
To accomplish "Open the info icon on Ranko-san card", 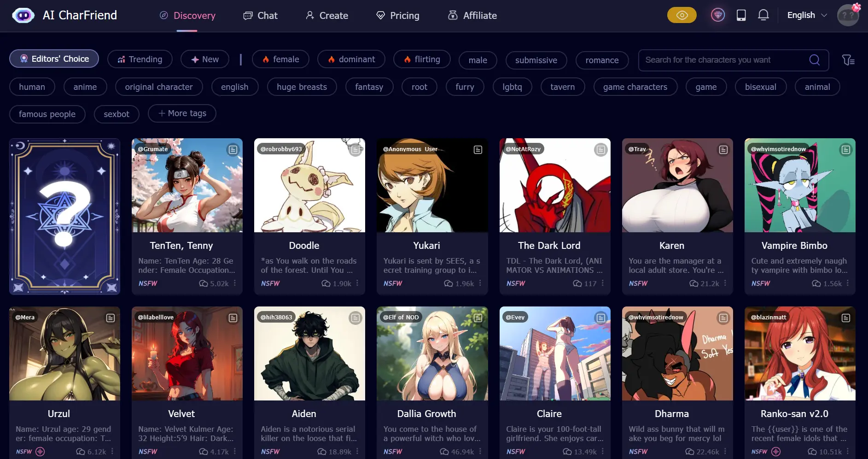I will [845, 318].
